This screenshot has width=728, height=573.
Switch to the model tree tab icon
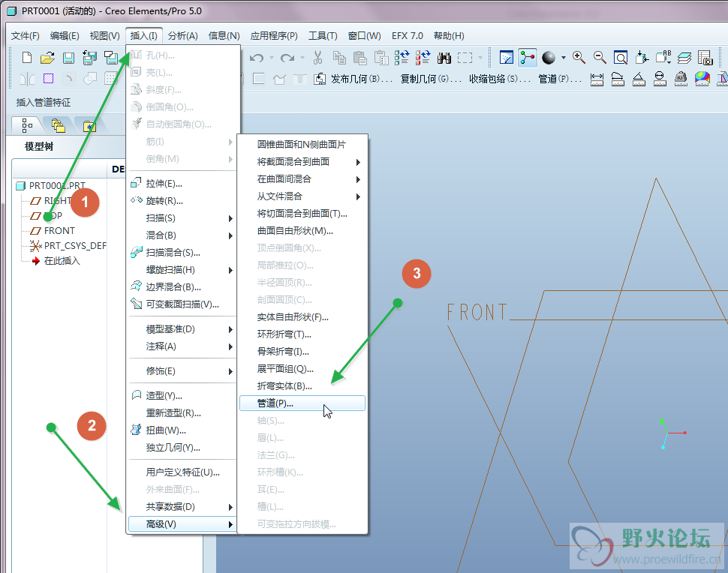[27, 124]
